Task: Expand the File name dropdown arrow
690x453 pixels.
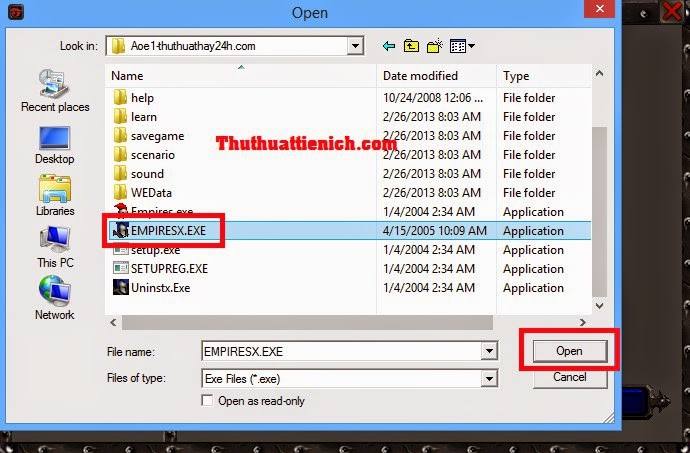Action: tap(489, 351)
